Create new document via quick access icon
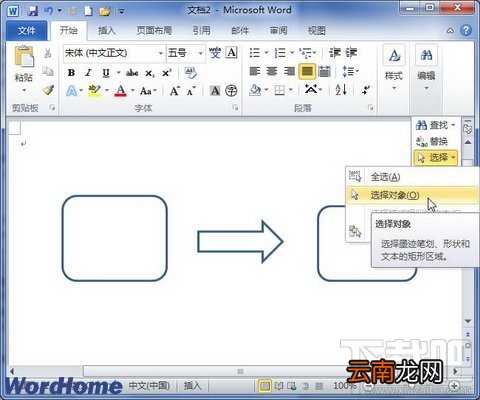This screenshot has height=400, width=480. (x=88, y=11)
